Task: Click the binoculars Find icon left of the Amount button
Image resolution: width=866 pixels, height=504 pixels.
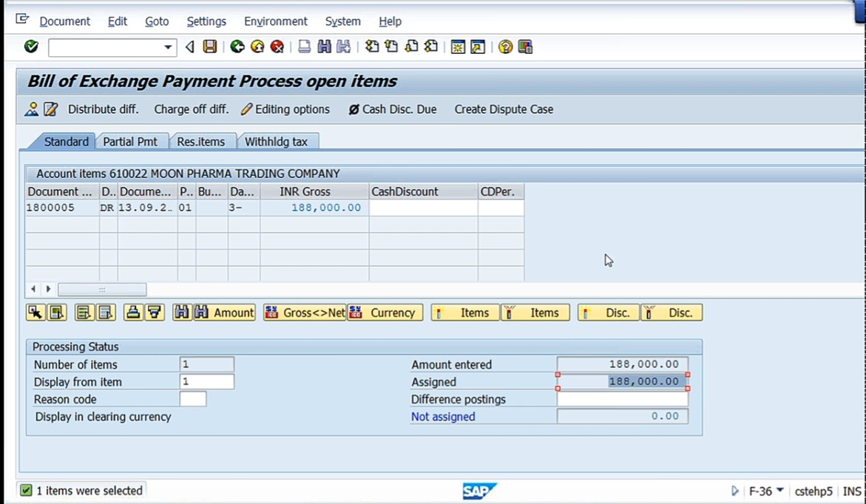Action: pyautogui.click(x=182, y=313)
